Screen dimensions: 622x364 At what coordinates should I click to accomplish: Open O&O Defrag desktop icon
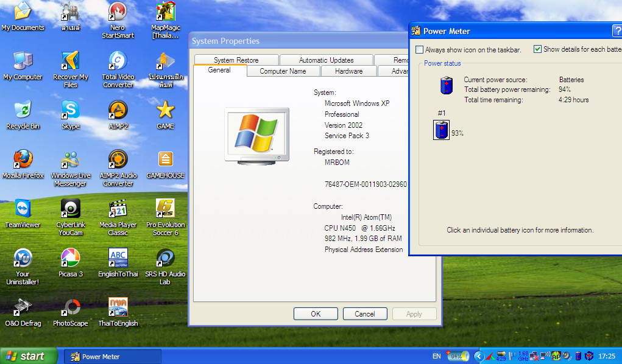tap(23, 307)
